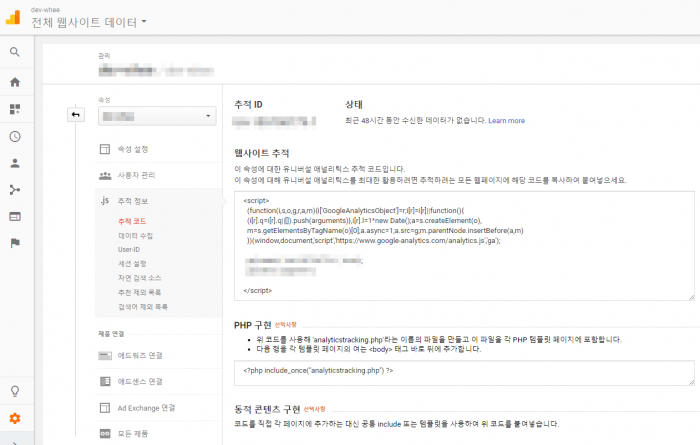The height and width of the screenshot is (445, 700).
Task: Click the 관리 label at top
Action: [x=104, y=56]
